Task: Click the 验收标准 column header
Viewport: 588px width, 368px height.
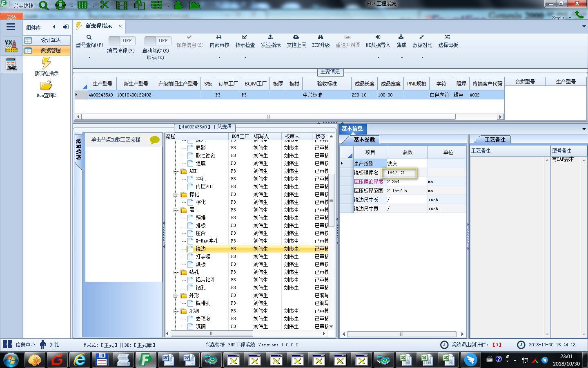Action: (x=327, y=83)
